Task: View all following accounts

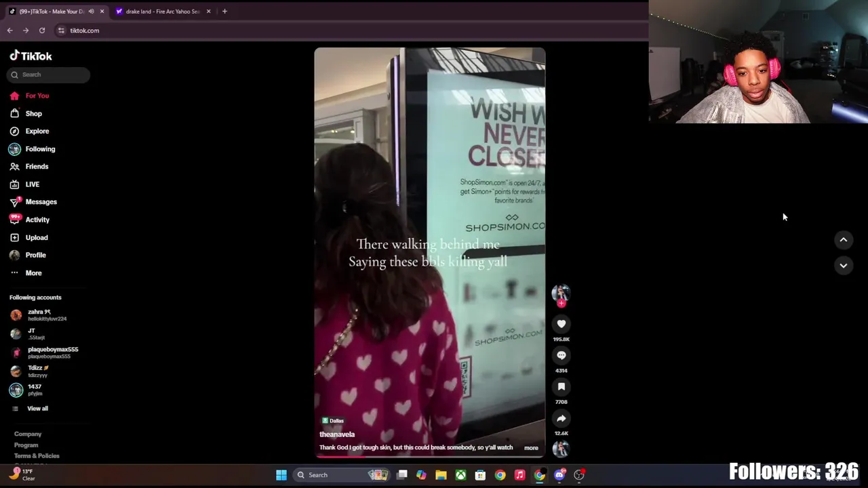Action: click(x=30, y=409)
